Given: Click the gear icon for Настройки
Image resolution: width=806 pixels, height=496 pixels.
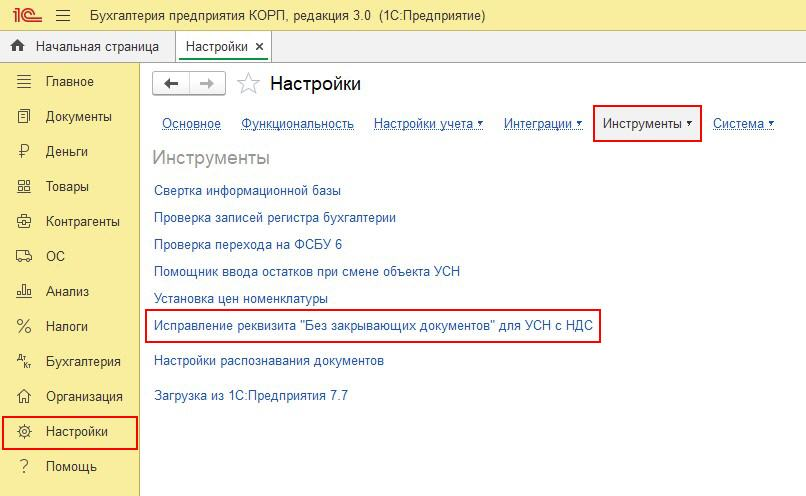Looking at the screenshot, I should [x=24, y=431].
